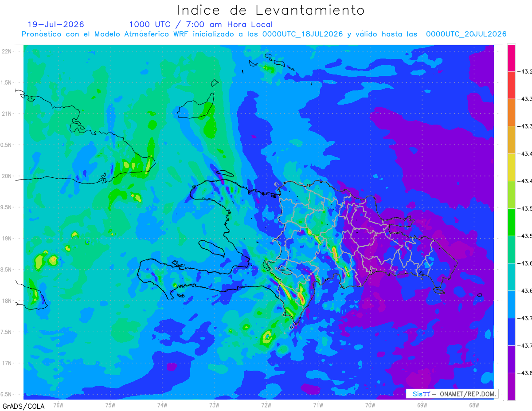Click the '68W' longitude label
The width and height of the screenshot is (532, 411).
point(474,405)
